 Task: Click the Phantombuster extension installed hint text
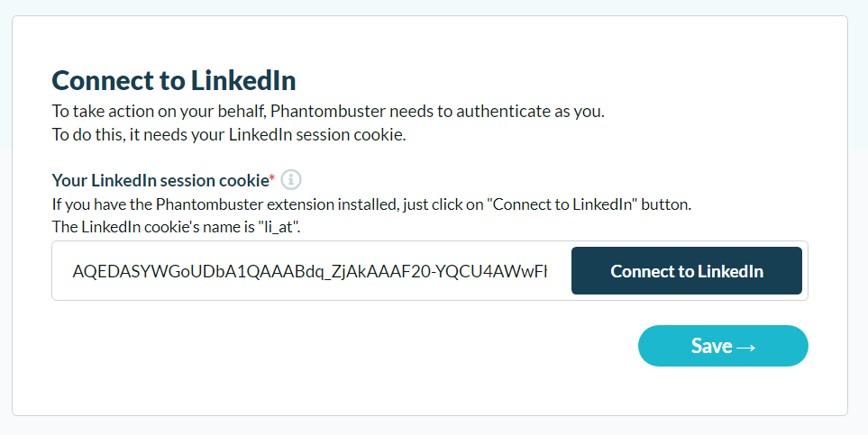tap(371, 204)
